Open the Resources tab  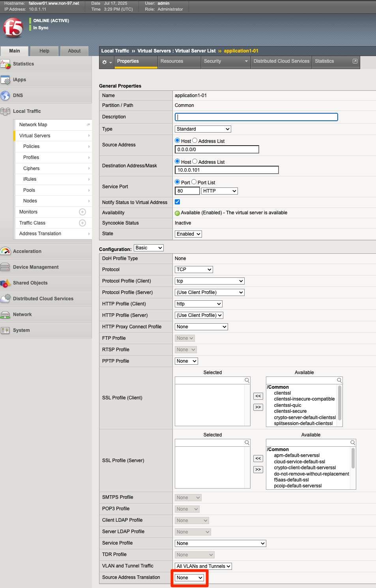pyautogui.click(x=179, y=62)
